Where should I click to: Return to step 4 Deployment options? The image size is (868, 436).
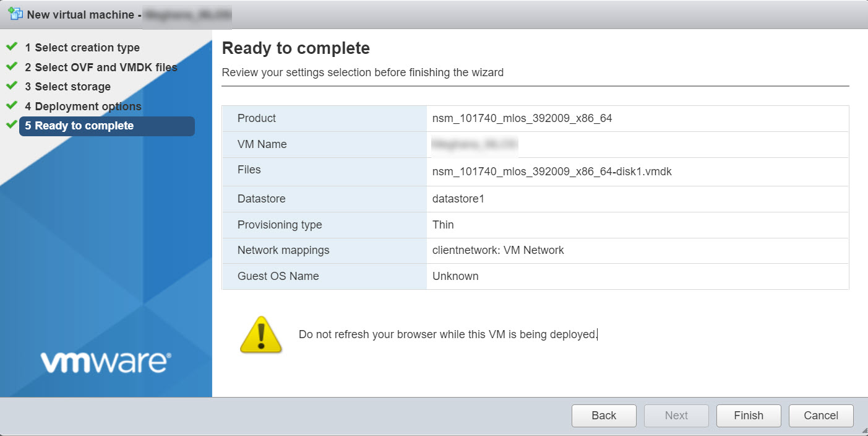[x=84, y=107]
